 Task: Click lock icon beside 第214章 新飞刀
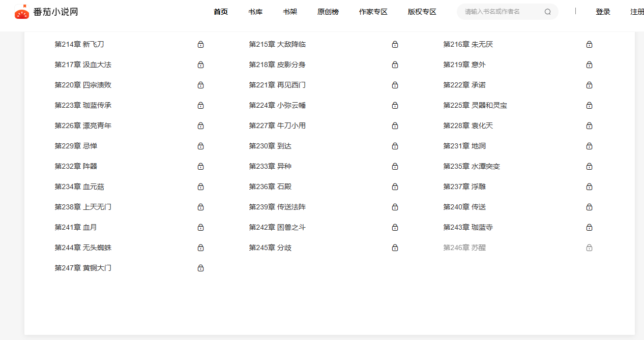pos(200,45)
